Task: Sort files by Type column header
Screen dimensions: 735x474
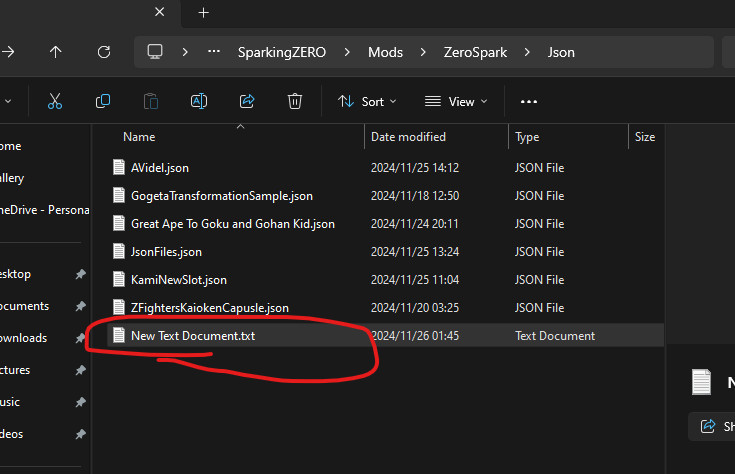Action: [x=527, y=137]
